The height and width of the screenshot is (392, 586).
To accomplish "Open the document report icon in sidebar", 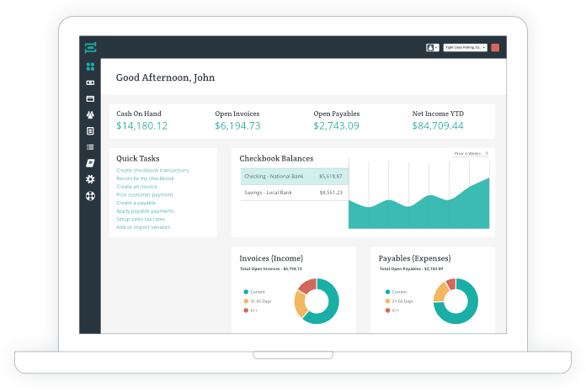I will click(90, 131).
